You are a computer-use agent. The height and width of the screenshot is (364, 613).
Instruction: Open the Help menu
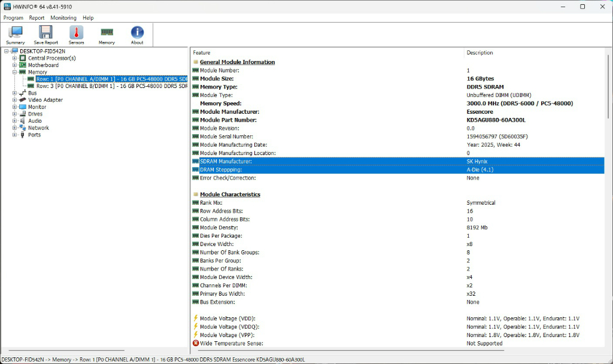click(88, 18)
